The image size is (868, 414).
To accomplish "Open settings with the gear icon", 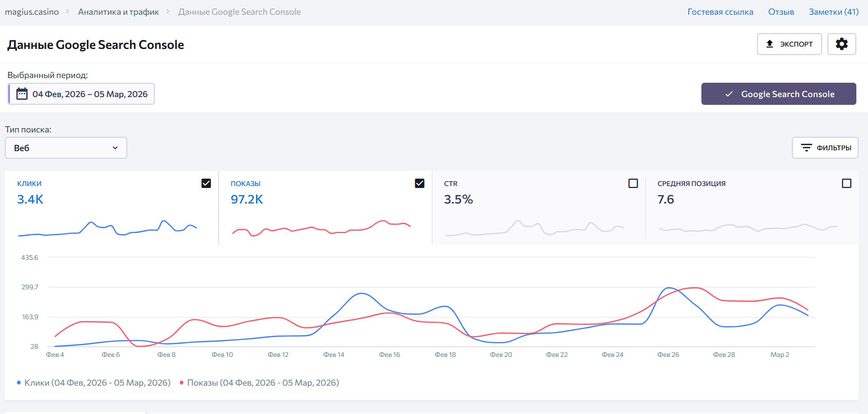I will pyautogui.click(x=841, y=44).
